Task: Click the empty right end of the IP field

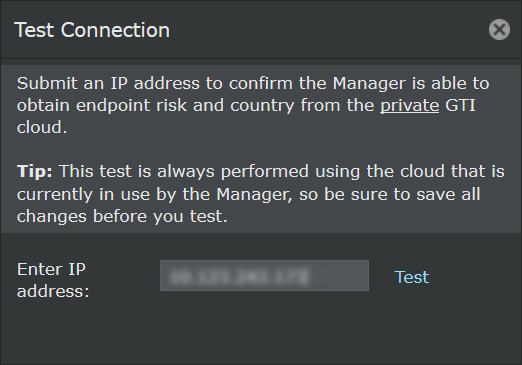Action: point(340,276)
